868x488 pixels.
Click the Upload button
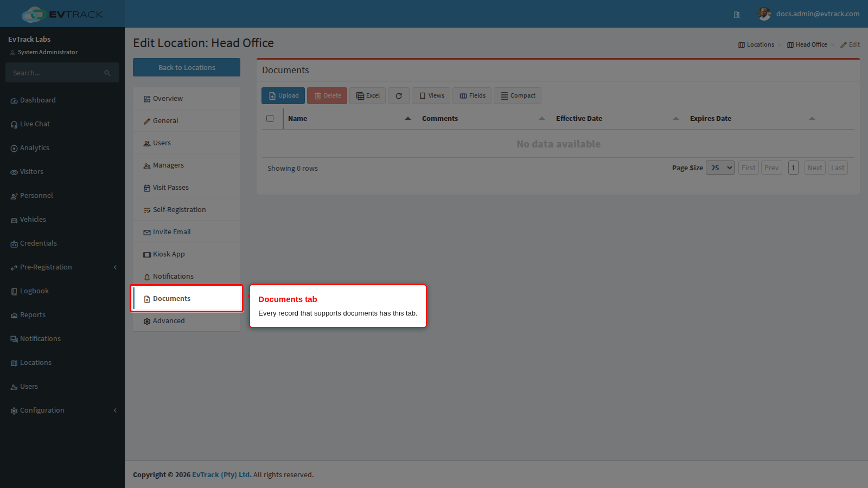pyautogui.click(x=283, y=95)
